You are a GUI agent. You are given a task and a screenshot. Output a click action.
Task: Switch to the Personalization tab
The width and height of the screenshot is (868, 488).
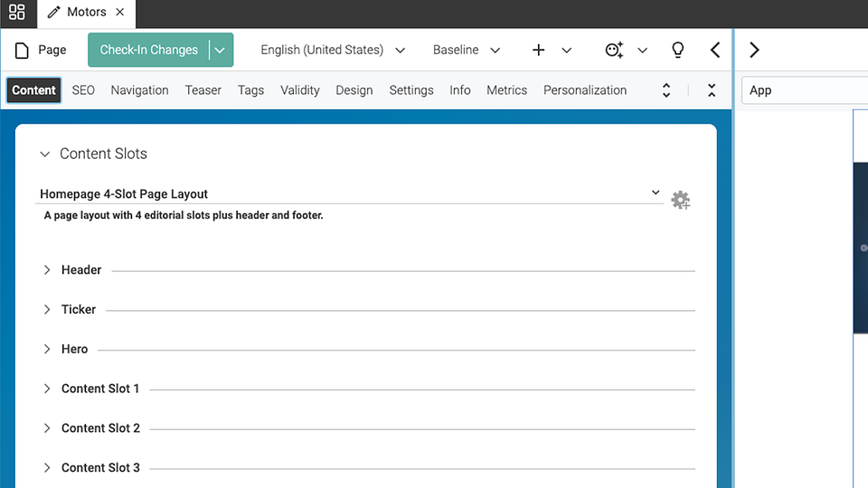click(584, 90)
